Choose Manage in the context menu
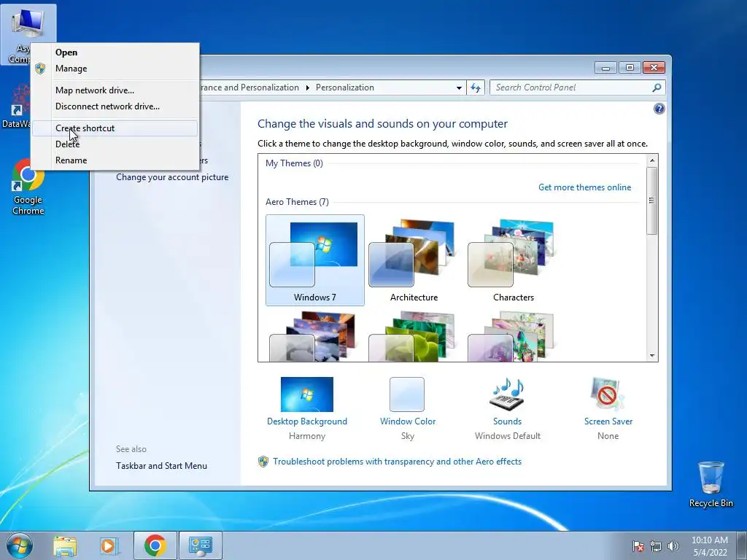 click(115, 69)
